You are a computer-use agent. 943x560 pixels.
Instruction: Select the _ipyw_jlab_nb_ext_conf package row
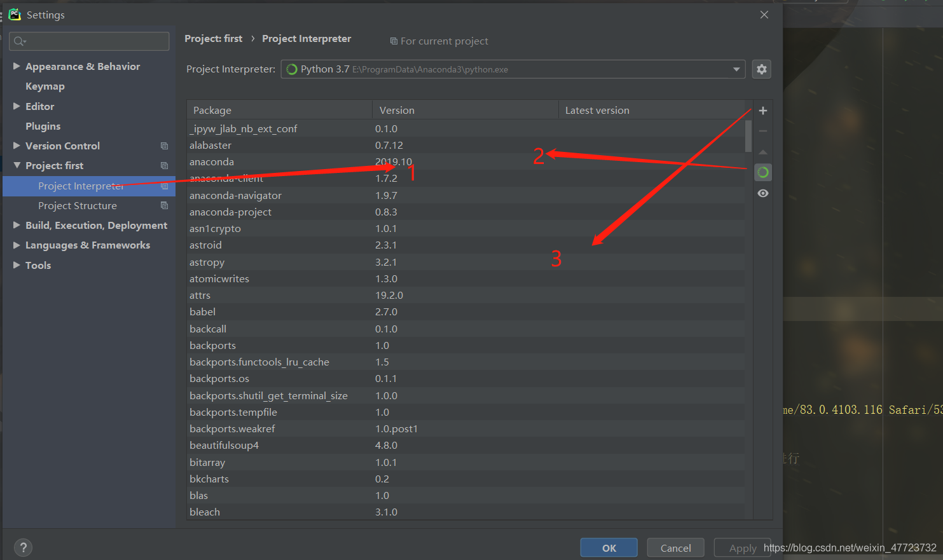[466, 128]
